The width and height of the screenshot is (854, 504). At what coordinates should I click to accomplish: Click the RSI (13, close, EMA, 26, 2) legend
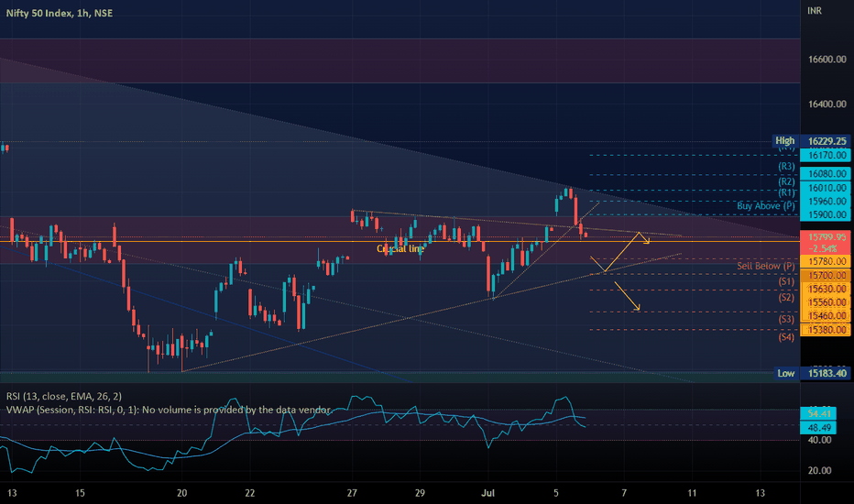(64, 396)
